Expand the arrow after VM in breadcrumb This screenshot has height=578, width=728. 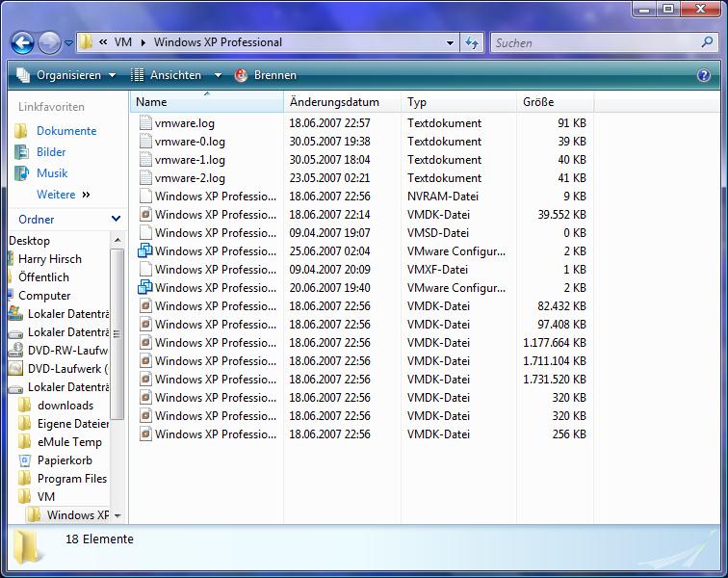[x=143, y=42]
